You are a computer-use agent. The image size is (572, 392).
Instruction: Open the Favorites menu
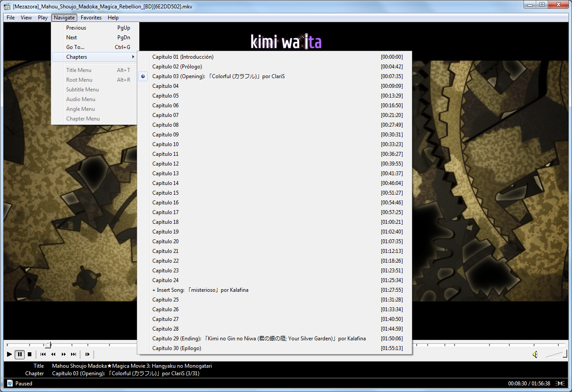pyautogui.click(x=91, y=18)
